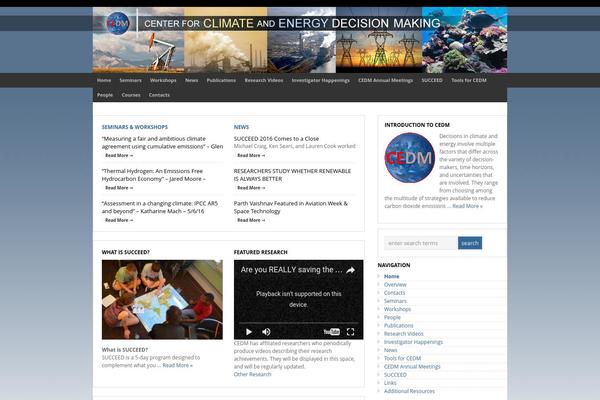Open the Seminars & Workshops heading link

(135, 127)
